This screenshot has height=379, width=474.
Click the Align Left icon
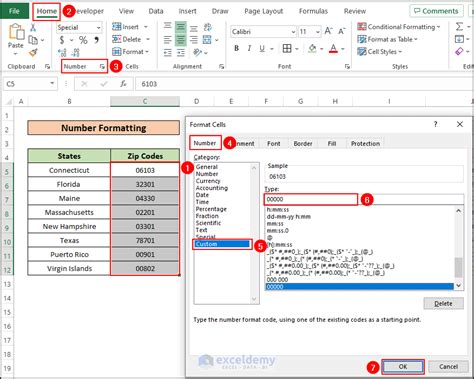(x=168, y=40)
